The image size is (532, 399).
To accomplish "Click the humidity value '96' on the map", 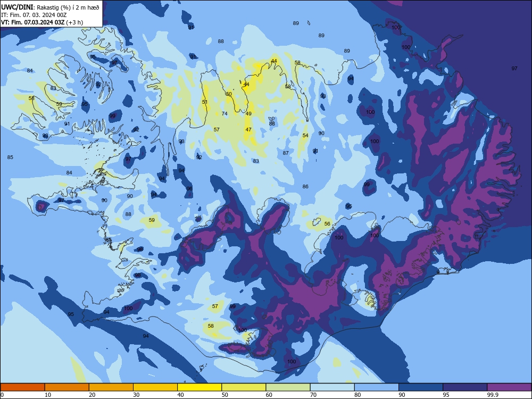I will [189, 189].
